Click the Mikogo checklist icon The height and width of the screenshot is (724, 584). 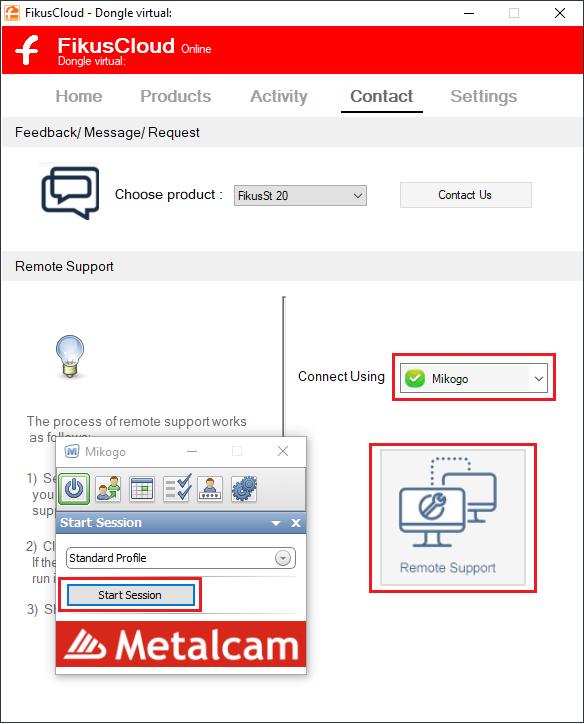tap(178, 488)
